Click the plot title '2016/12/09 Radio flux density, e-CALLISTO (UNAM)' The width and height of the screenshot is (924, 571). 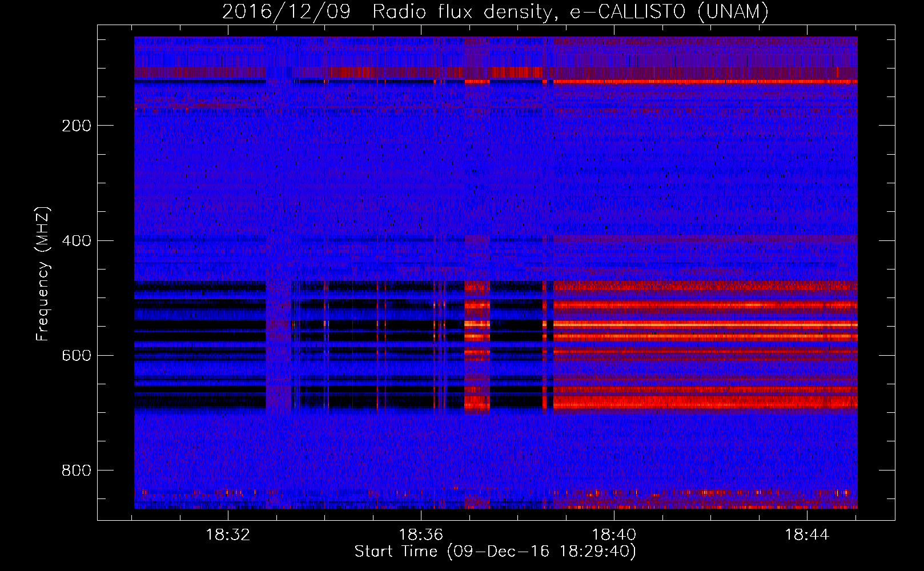tap(495, 11)
